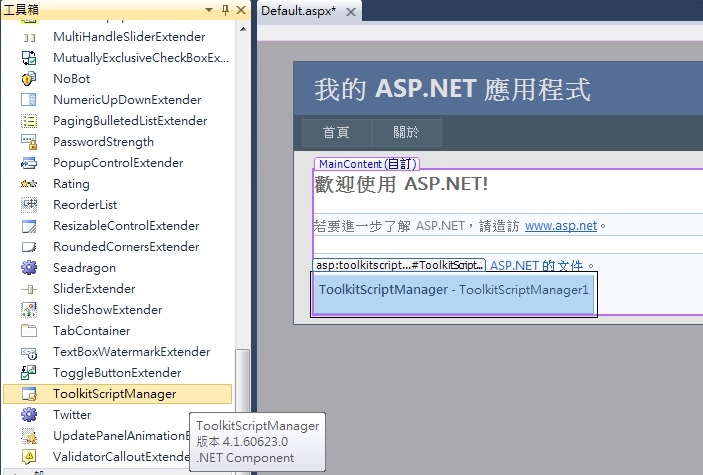Pin the toolbox panel with pushpin

(x=226, y=10)
